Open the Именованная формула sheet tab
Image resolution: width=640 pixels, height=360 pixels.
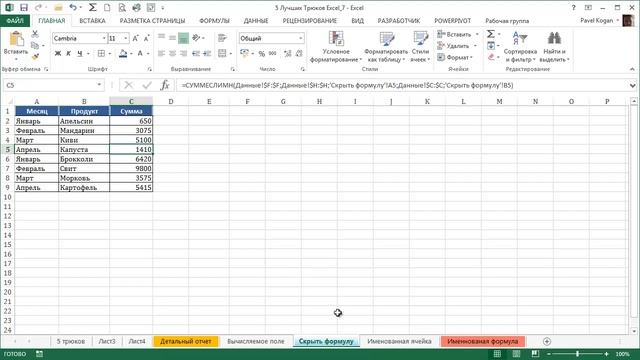click(x=482, y=341)
